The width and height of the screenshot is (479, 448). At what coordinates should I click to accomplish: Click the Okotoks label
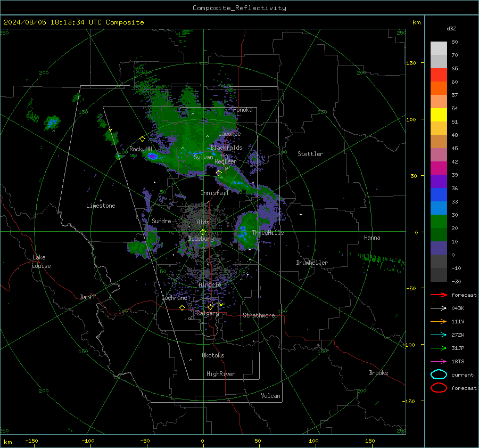click(x=213, y=355)
